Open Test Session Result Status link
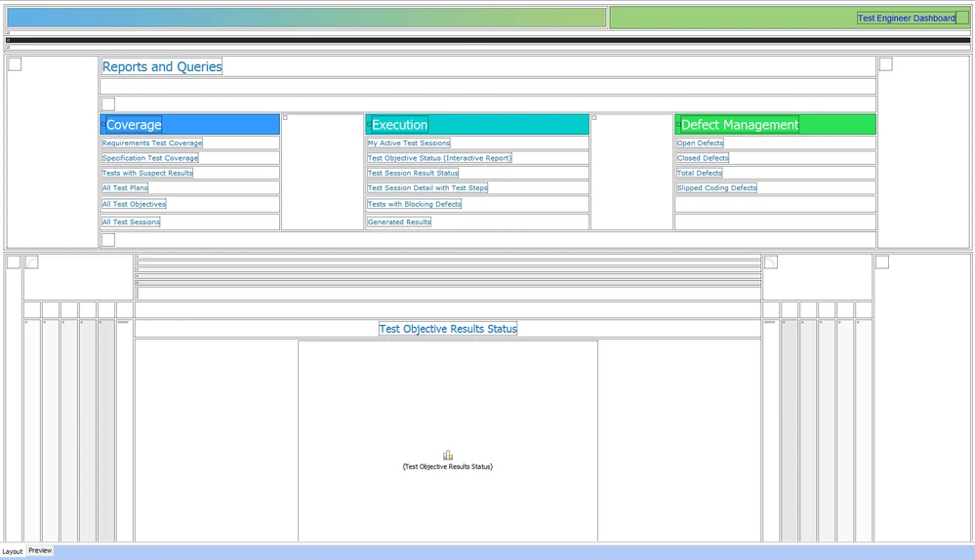The width and height of the screenshot is (975, 560). pyautogui.click(x=413, y=173)
